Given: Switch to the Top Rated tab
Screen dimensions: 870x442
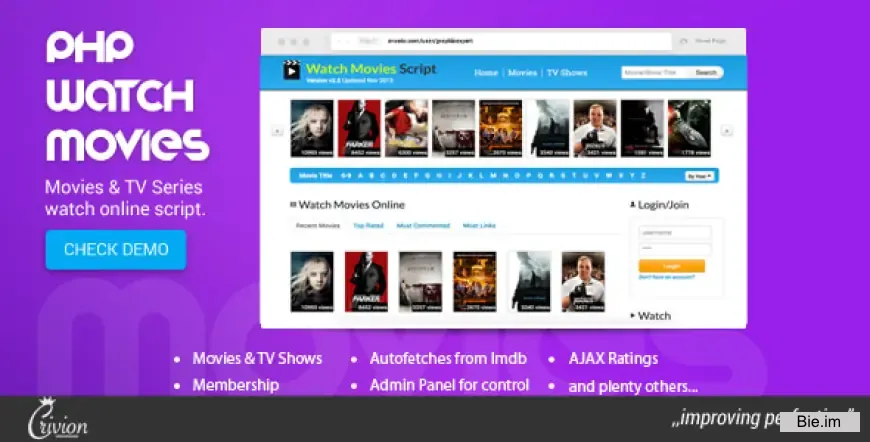Looking at the screenshot, I should click(x=368, y=226).
